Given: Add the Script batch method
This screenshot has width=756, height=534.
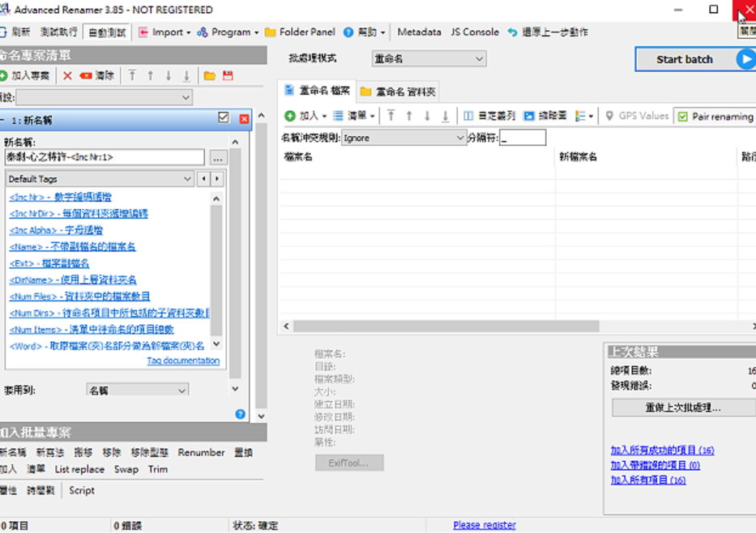Looking at the screenshot, I should point(82,490).
